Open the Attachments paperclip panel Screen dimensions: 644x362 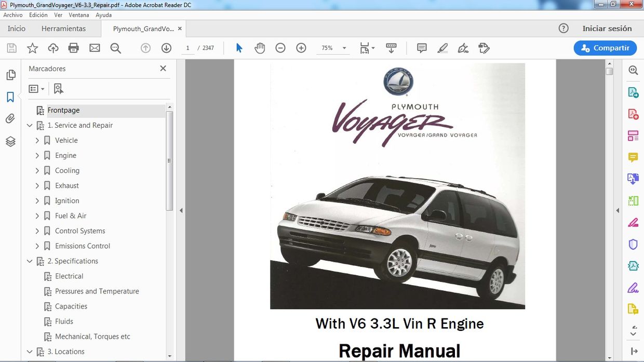coord(10,119)
